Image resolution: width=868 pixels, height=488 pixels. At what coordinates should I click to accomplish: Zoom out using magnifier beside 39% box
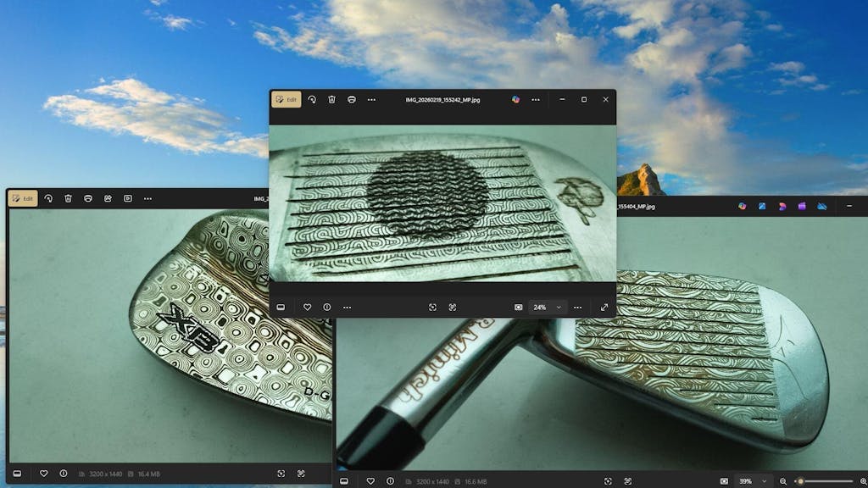(782, 481)
